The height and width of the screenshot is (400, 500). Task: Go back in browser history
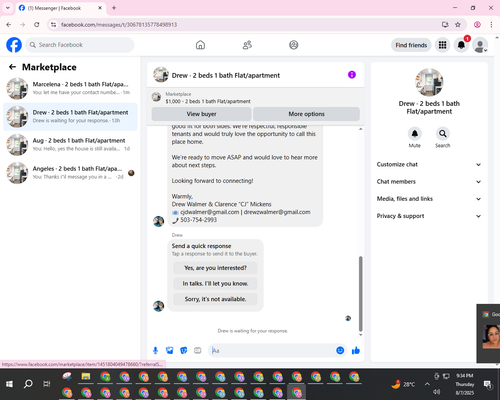9,24
